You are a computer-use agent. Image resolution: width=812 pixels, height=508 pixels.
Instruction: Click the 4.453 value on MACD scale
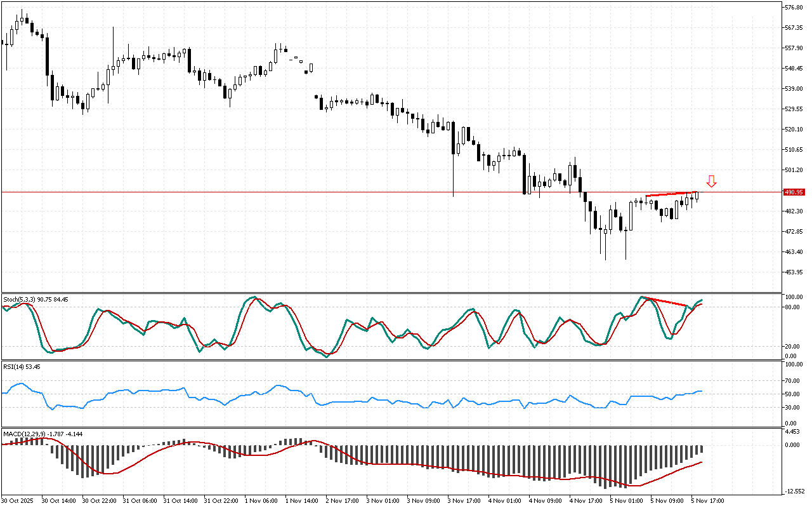pos(792,432)
